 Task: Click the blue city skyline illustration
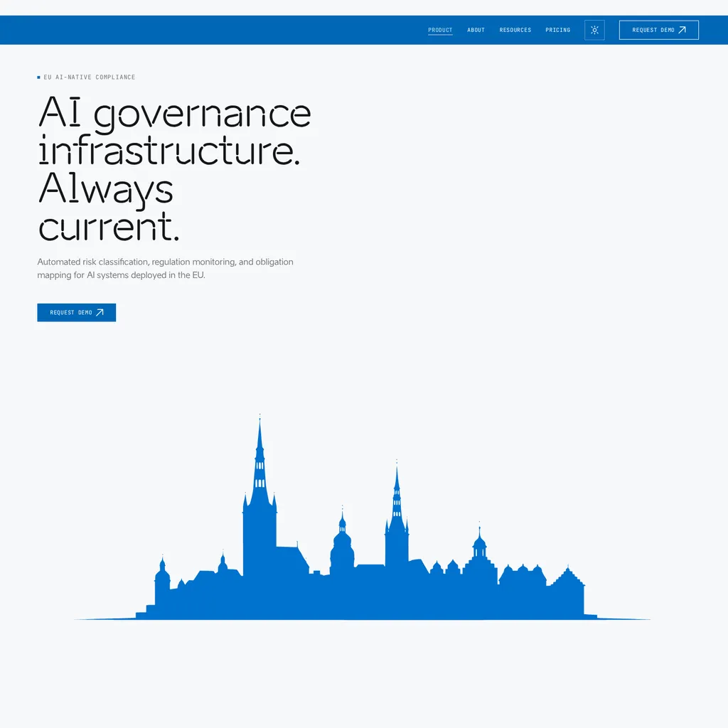pyautogui.click(x=362, y=517)
